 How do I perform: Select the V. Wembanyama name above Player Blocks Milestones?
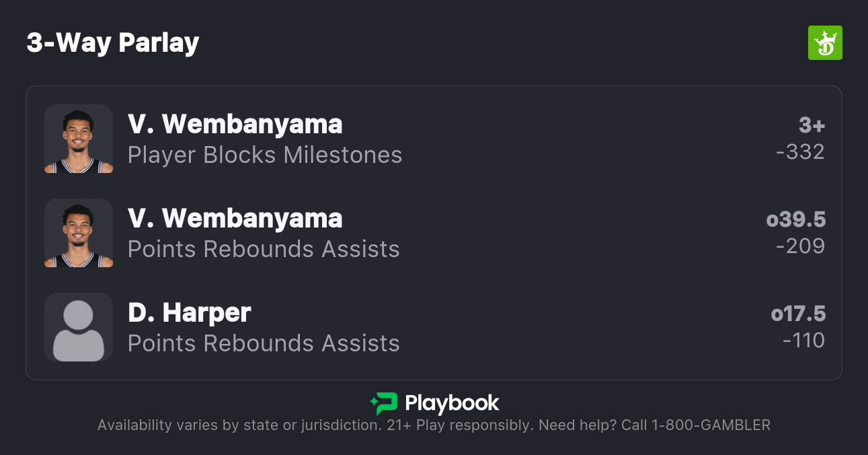coord(235,125)
